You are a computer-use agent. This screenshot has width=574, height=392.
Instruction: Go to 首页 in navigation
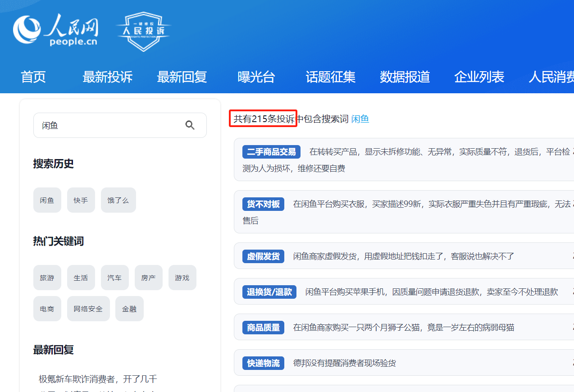[33, 77]
